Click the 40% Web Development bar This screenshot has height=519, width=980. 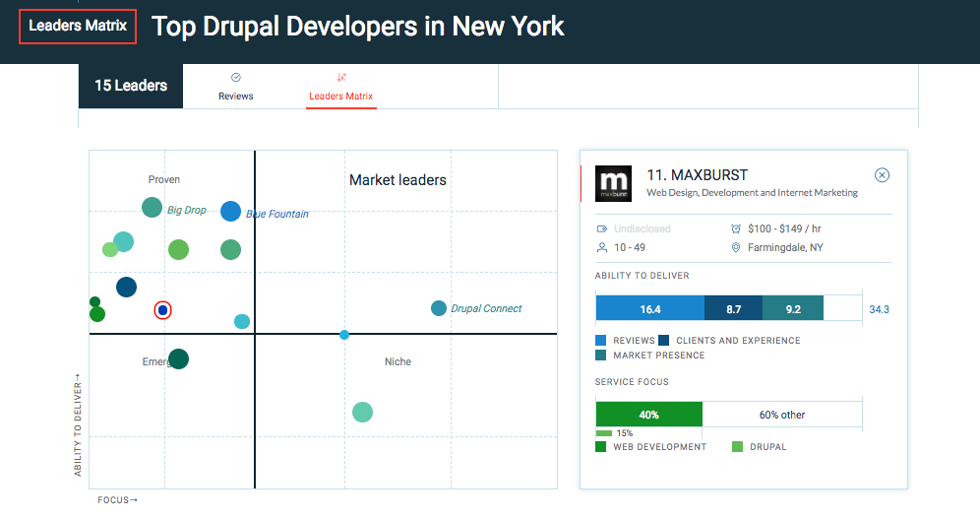coord(648,415)
